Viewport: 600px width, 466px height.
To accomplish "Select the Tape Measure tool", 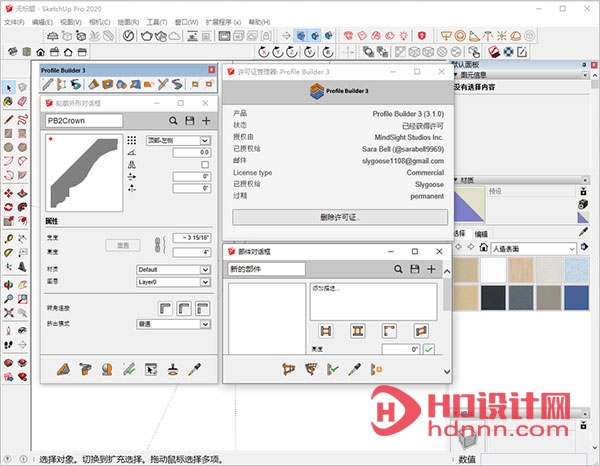I will pos(8,239).
